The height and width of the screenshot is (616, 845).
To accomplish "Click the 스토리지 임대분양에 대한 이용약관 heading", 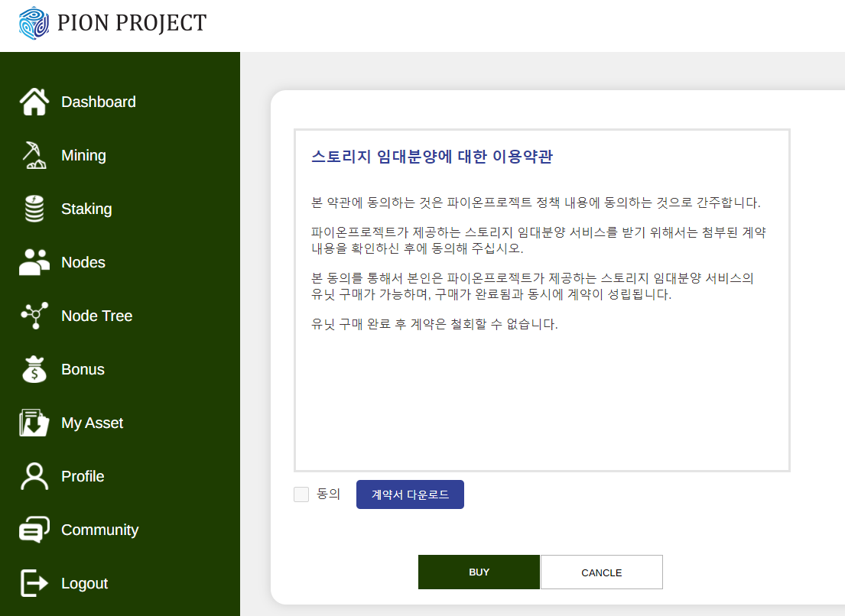I will tap(432, 157).
